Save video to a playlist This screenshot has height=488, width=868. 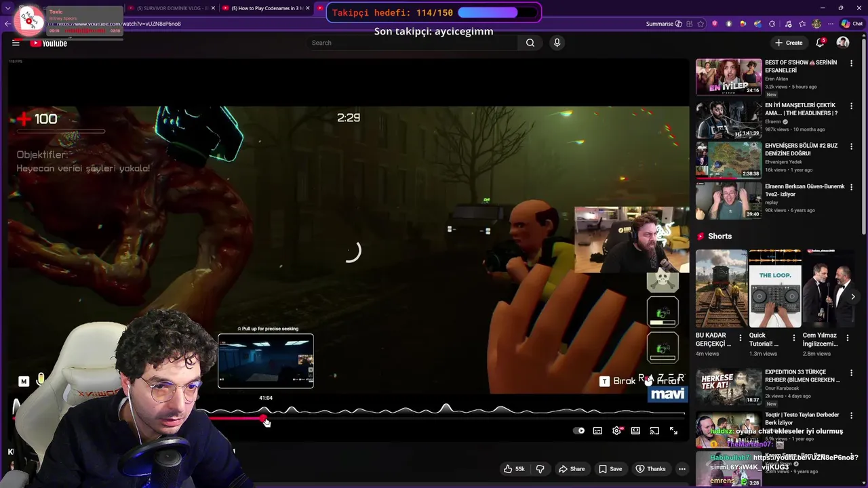point(610,469)
